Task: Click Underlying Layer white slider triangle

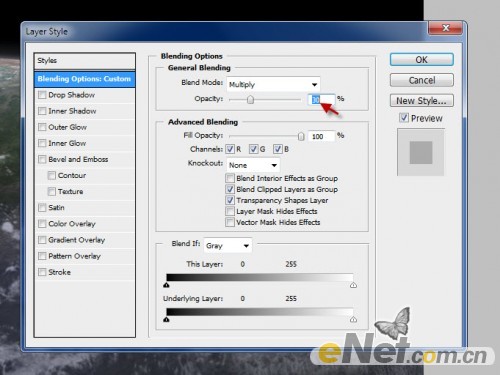Action: [x=353, y=319]
